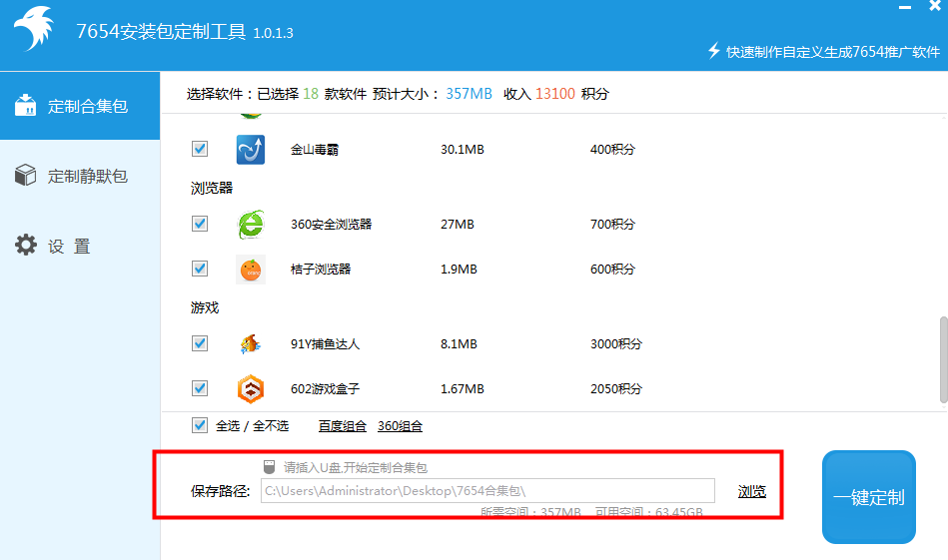Deselect the 91Y捕鱼达人 checkbox
Screen dimensions: 948x560
pyautogui.click(x=200, y=343)
